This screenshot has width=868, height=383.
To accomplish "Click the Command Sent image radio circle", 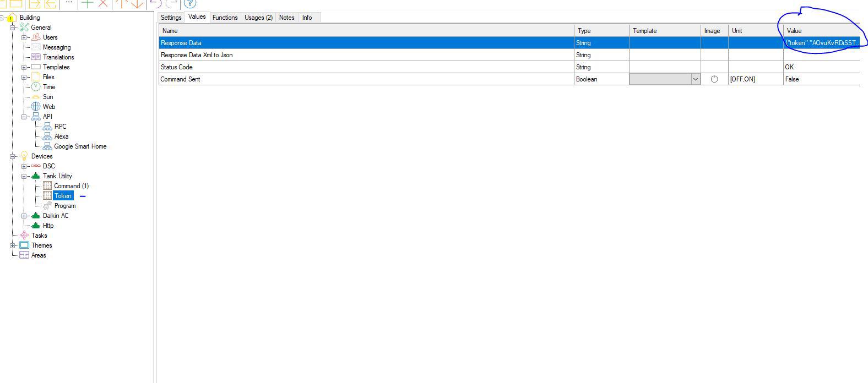I will (x=714, y=79).
